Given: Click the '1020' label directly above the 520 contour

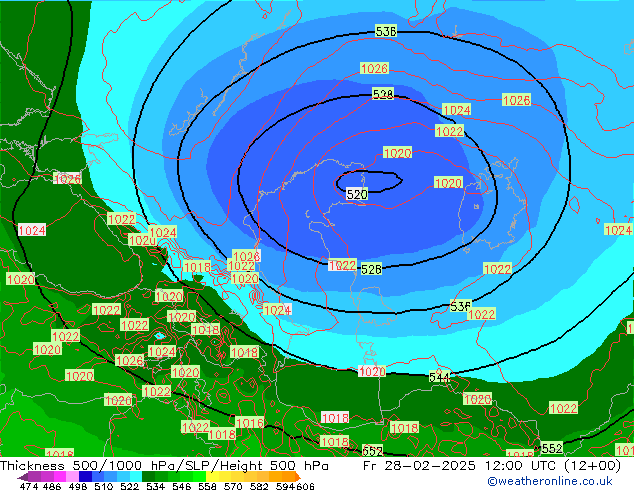Looking at the screenshot, I should coord(397,153).
